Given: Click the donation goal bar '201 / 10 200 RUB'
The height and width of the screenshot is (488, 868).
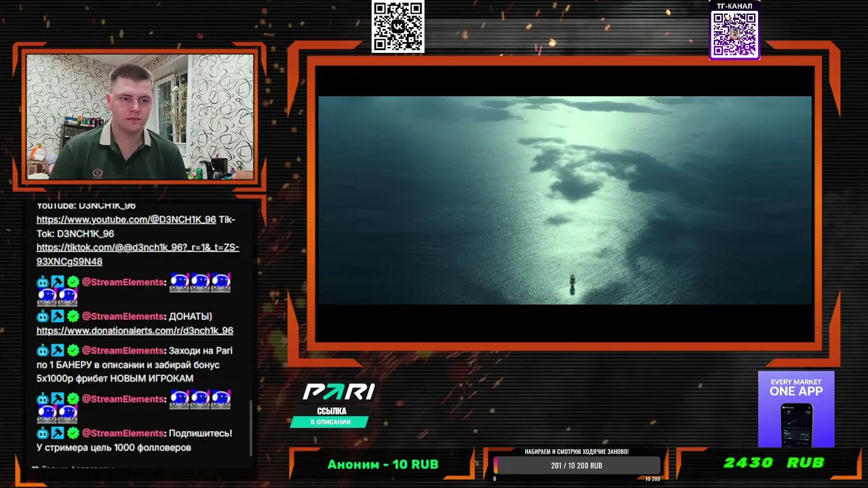Looking at the screenshot, I should click(576, 466).
